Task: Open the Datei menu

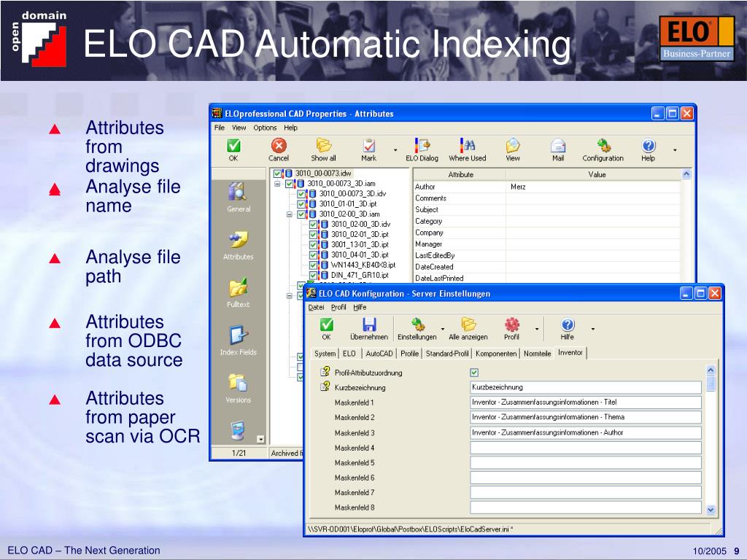Action: tap(316, 307)
